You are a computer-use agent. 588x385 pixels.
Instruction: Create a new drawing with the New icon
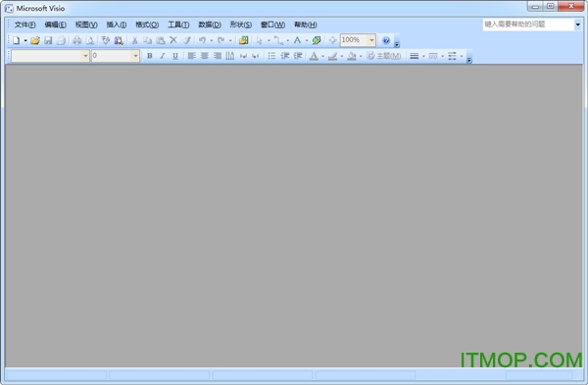pos(16,40)
